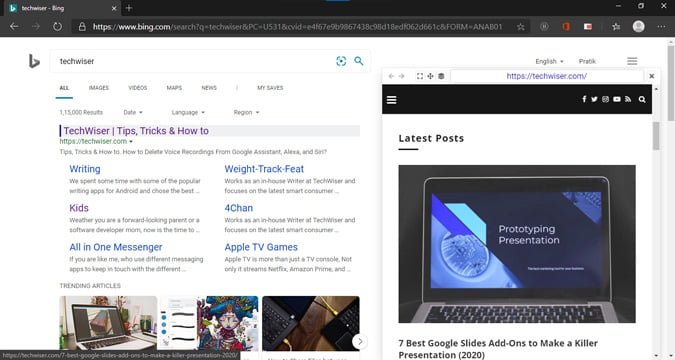The height and width of the screenshot is (360, 675).
Task: Switch to IMAGES tab
Action: [99, 88]
